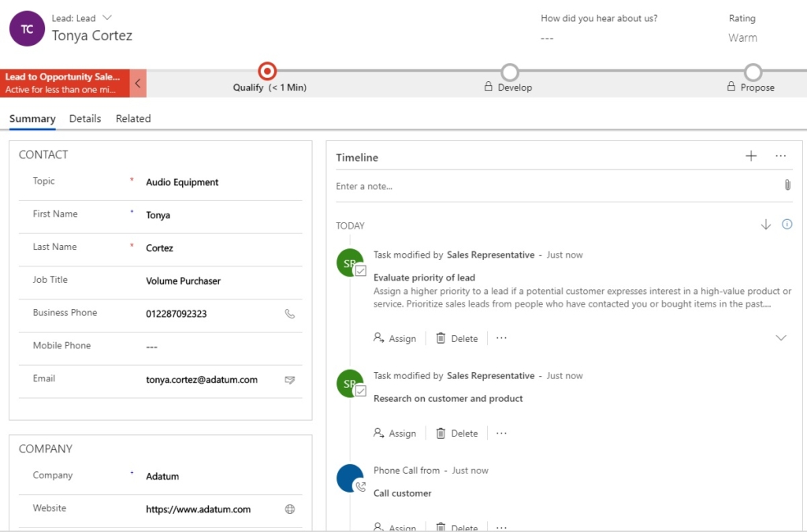Click the Enter a note field
The image size is (807, 532).
(x=552, y=186)
